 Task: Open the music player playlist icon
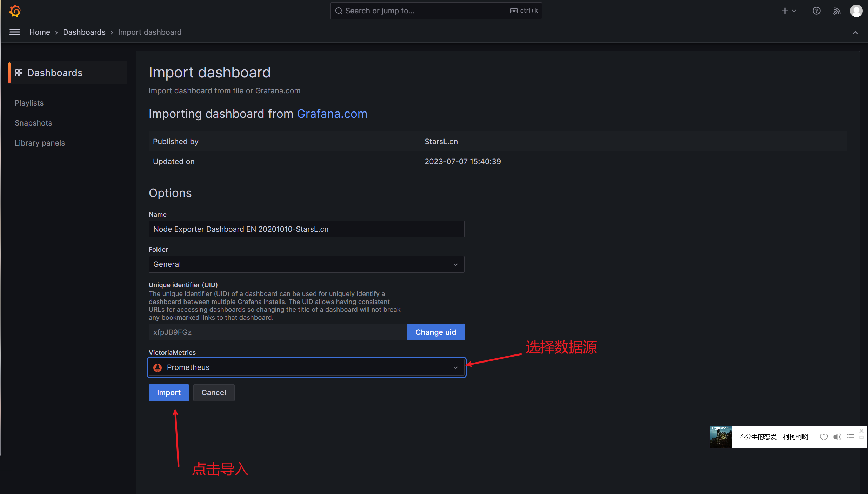(850, 437)
